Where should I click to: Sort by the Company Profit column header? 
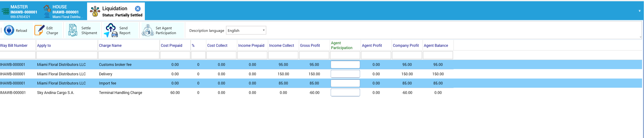click(x=406, y=45)
